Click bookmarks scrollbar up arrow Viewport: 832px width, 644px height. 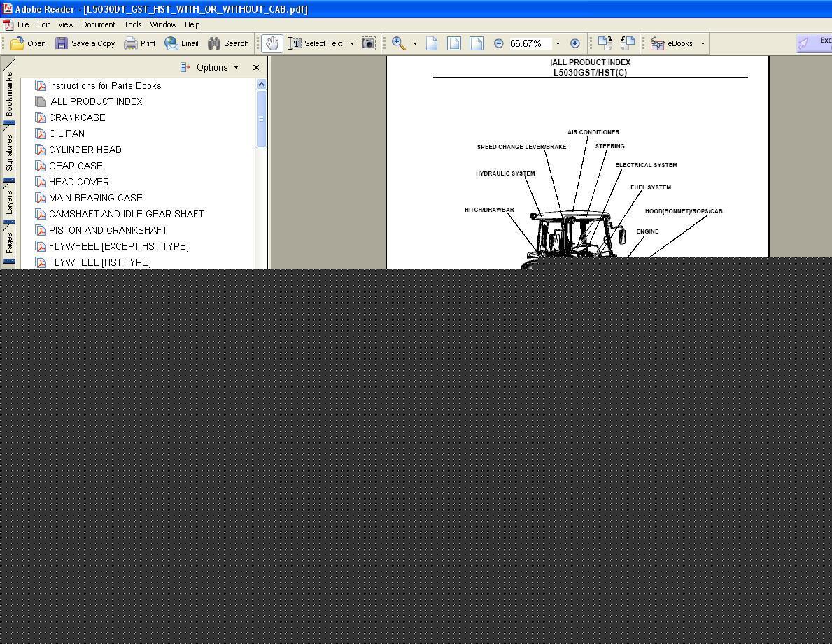coord(261,85)
